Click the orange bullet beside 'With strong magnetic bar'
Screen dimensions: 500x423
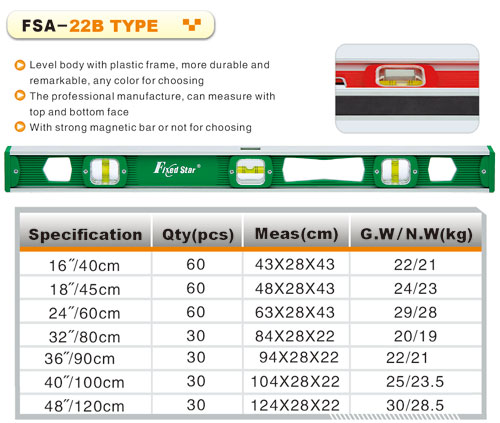20,127
